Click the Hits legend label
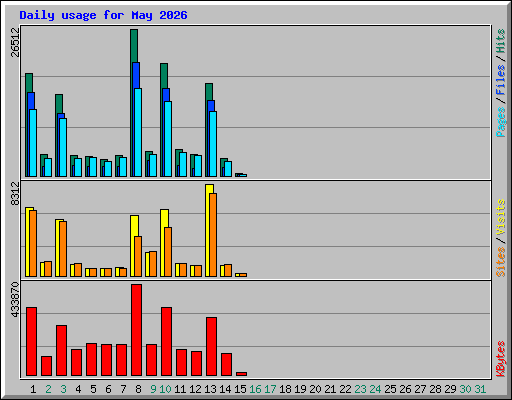This screenshot has width=512, height=400. coord(501,41)
